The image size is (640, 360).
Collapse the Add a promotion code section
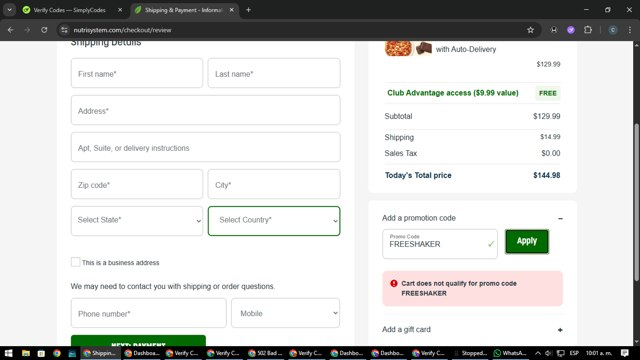pyautogui.click(x=560, y=218)
